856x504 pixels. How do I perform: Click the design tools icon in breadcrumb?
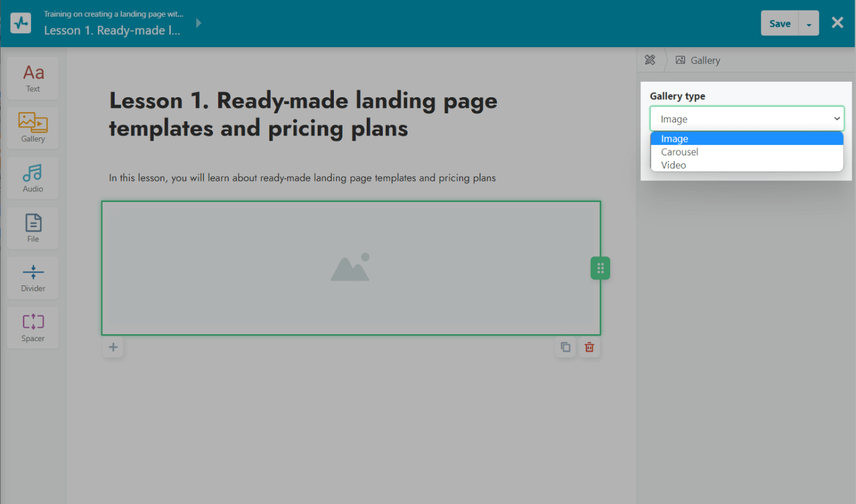[650, 60]
